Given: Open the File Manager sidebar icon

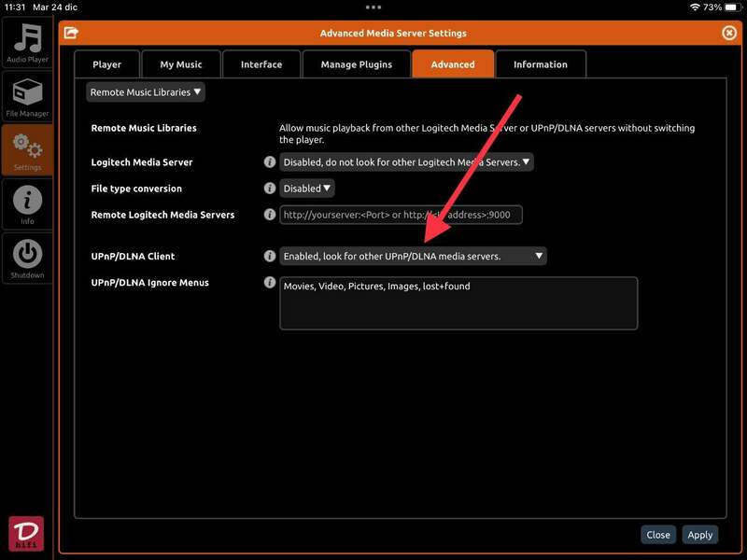Looking at the screenshot, I should click(27, 97).
